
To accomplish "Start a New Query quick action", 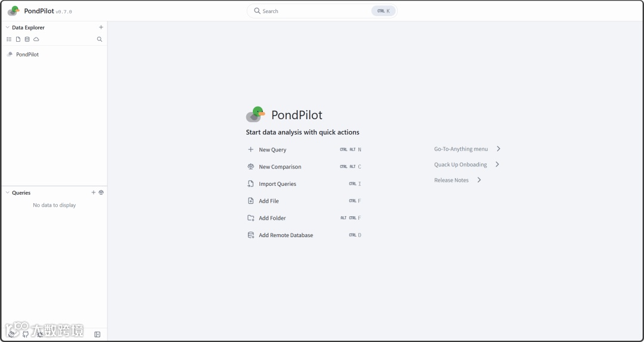I will click(x=304, y=150).
